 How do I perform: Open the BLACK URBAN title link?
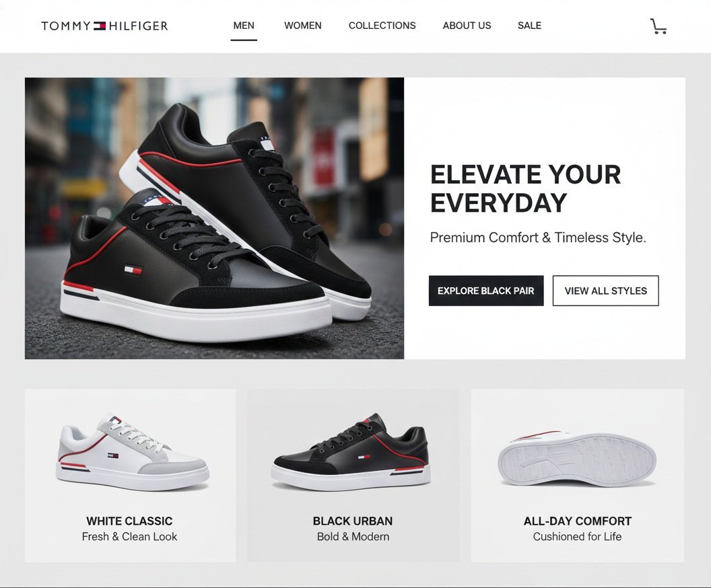(x=353, y=521)
